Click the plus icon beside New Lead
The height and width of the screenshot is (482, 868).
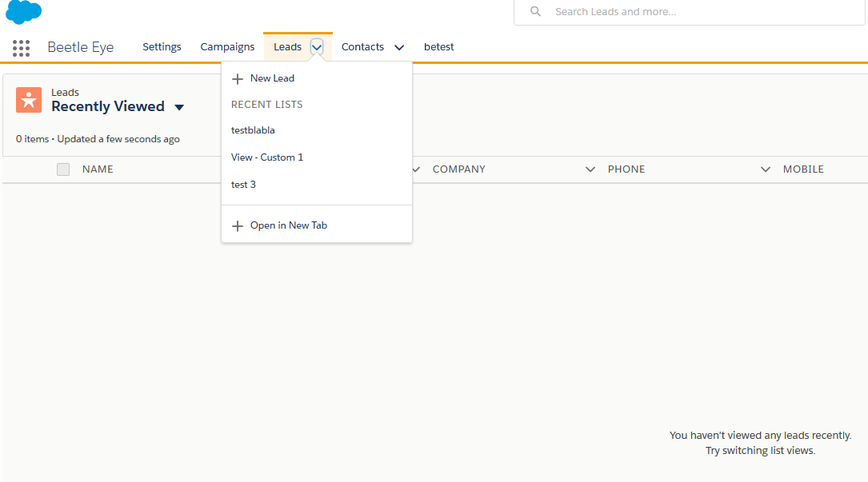coord(237,79)
